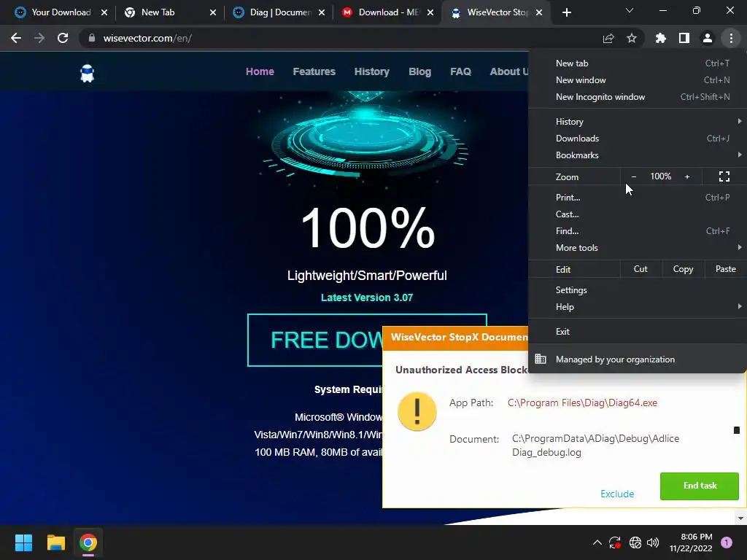Screen dimensions: 747x560
Task: Toggle the side panel icon
Action: pyautogui.click(x=684, y=38)
